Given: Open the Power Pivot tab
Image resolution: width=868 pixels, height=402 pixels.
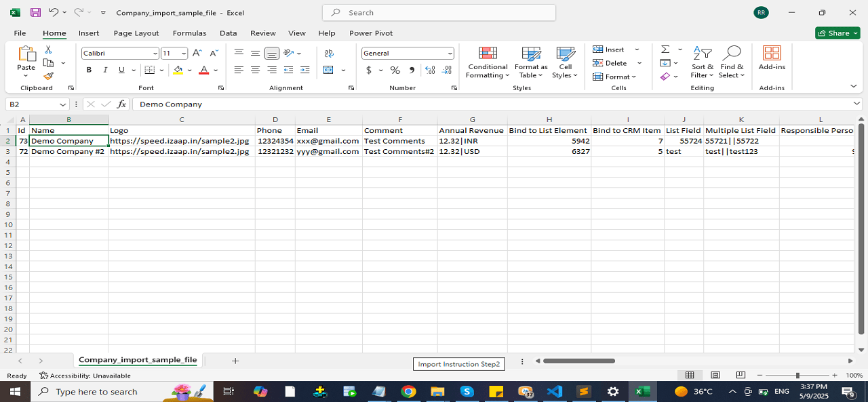Looking at the screenshot, I should [x=371, y=33].
